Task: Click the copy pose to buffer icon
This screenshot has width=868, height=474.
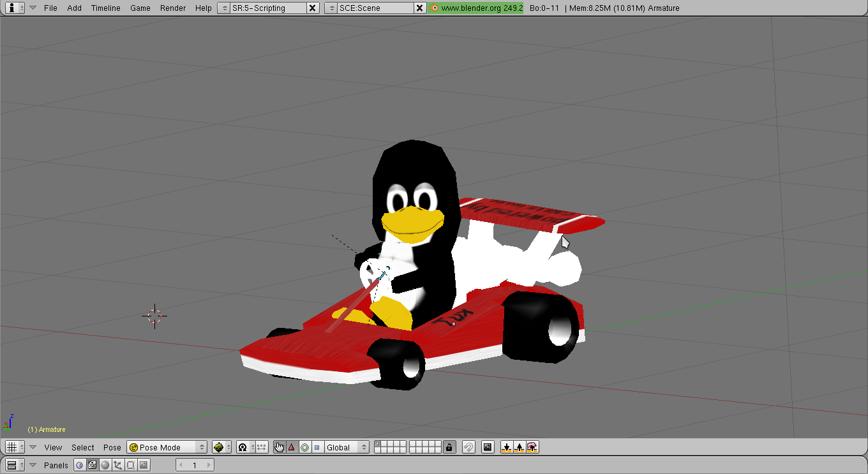Action: (x=507, y=447)
